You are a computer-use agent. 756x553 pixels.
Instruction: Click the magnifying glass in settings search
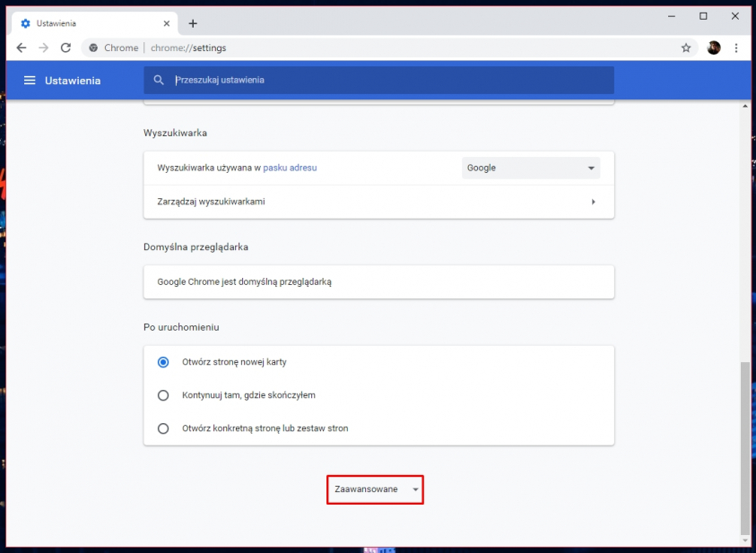tap(159, 80)
